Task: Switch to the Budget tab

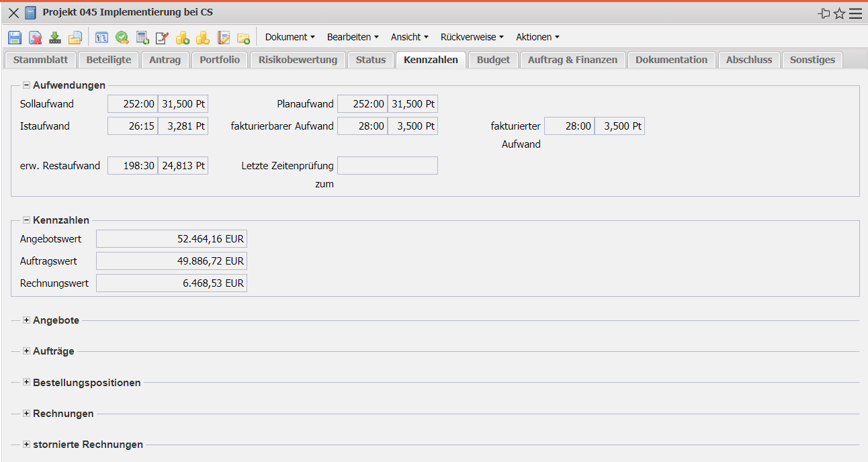Action: tap(493, 60)
